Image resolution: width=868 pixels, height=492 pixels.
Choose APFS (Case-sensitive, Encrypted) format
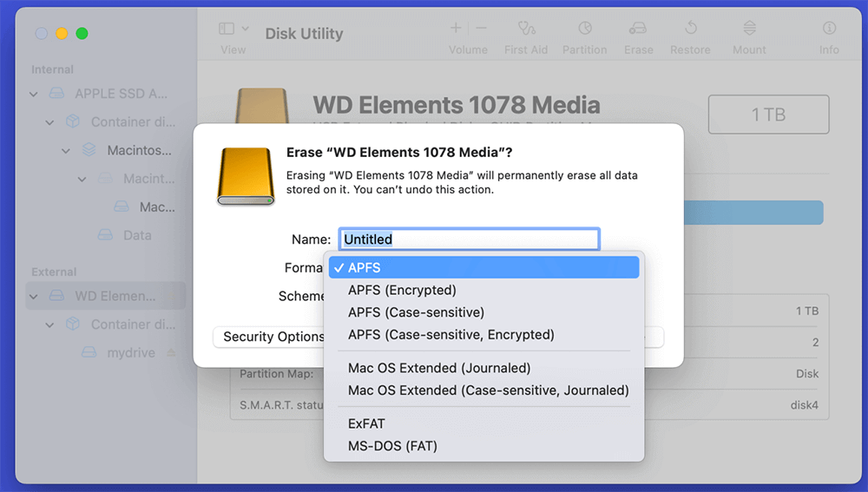(x=483, y=334)
